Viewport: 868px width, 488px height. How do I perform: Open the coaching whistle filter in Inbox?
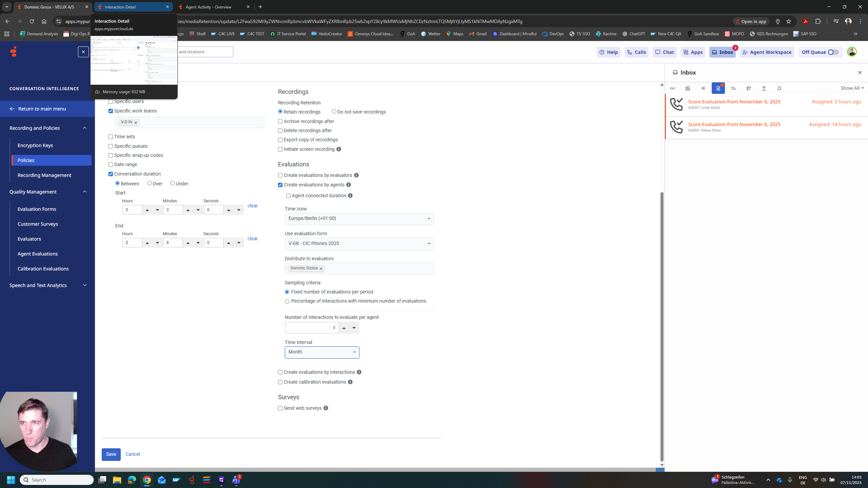pos(733,88)
